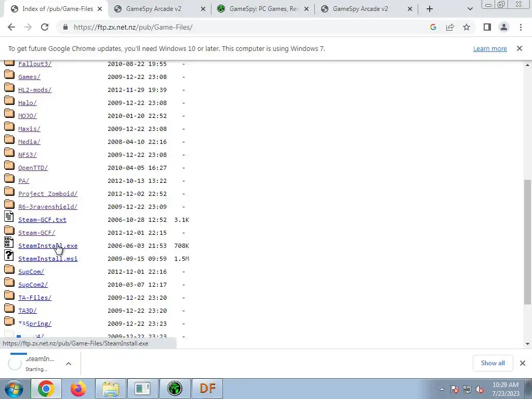Select the Index of /pub/Game-Files tab
The height and width of the screenshot is (399, 532).
[56, 9]
